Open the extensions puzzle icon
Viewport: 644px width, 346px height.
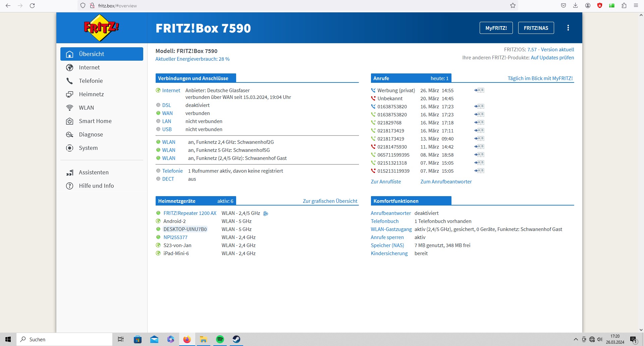click(x=624, y=6)
